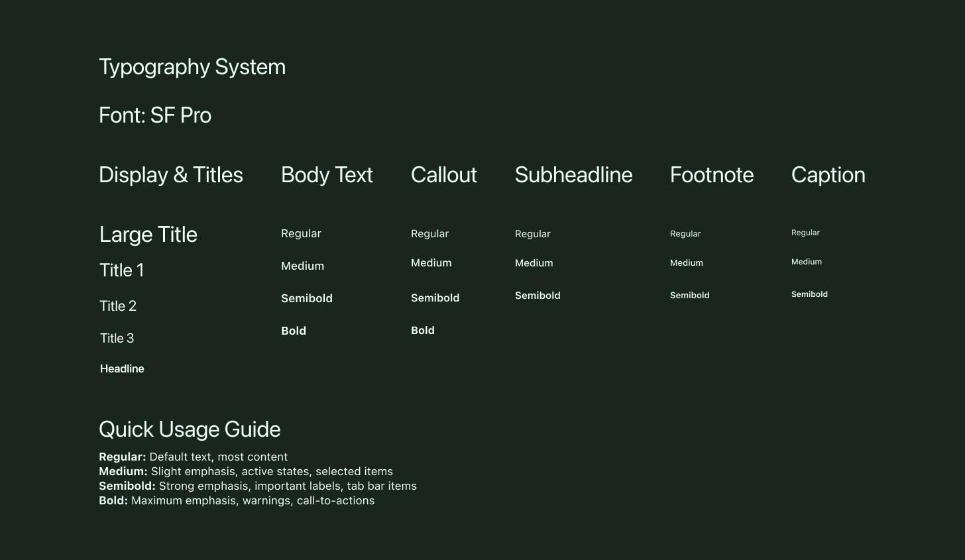Click Regular under Footnote
The height and width of the screenshot is (560, 965).
click(x=685, y=234)
